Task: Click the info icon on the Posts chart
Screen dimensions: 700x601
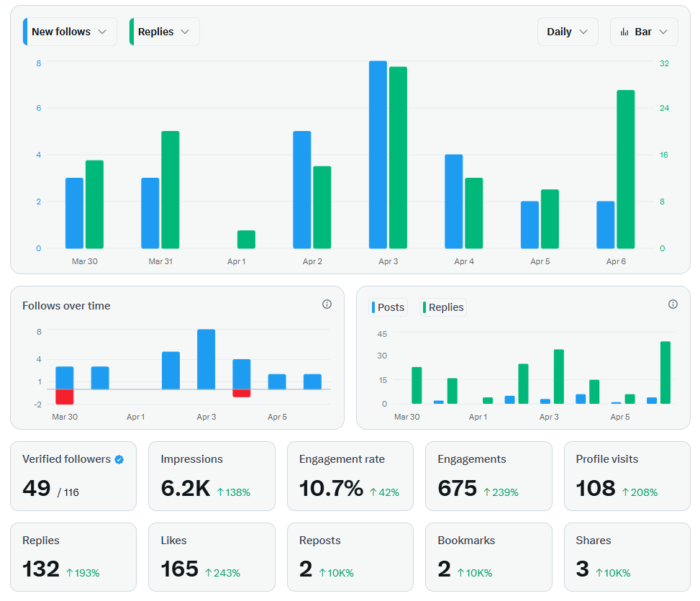Action: pos(673,304)
